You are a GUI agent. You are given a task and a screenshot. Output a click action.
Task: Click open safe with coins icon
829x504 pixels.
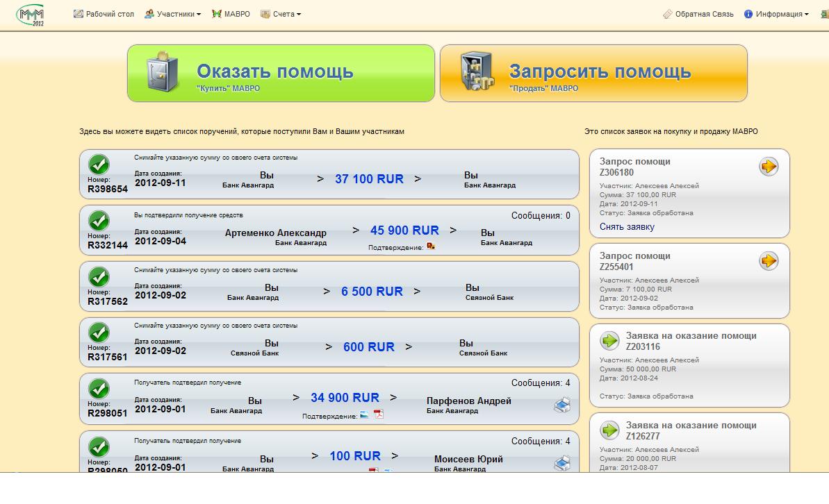[x=477, y=72]
